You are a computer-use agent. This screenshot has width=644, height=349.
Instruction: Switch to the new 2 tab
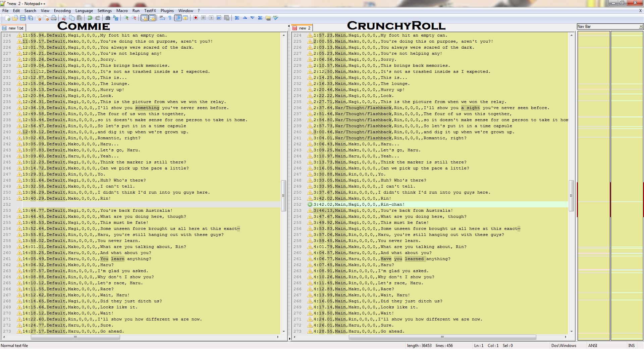click(302, 28)
